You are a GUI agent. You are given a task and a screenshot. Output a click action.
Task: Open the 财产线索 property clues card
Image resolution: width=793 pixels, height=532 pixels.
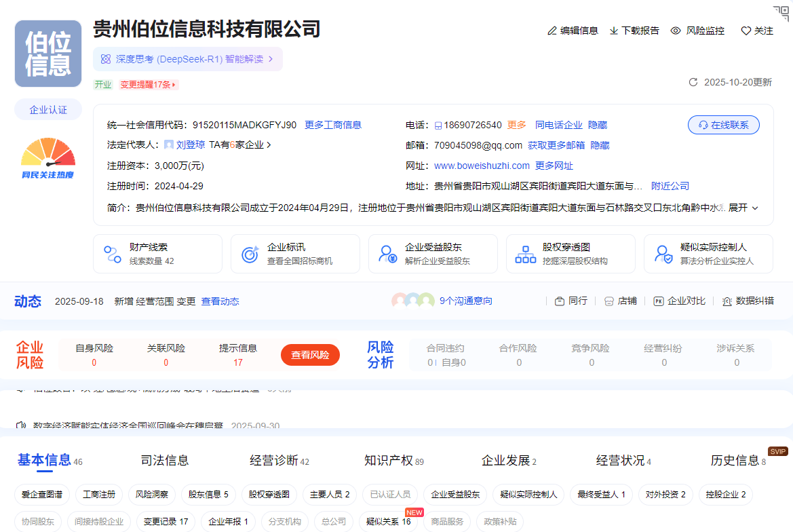[157, 254]
